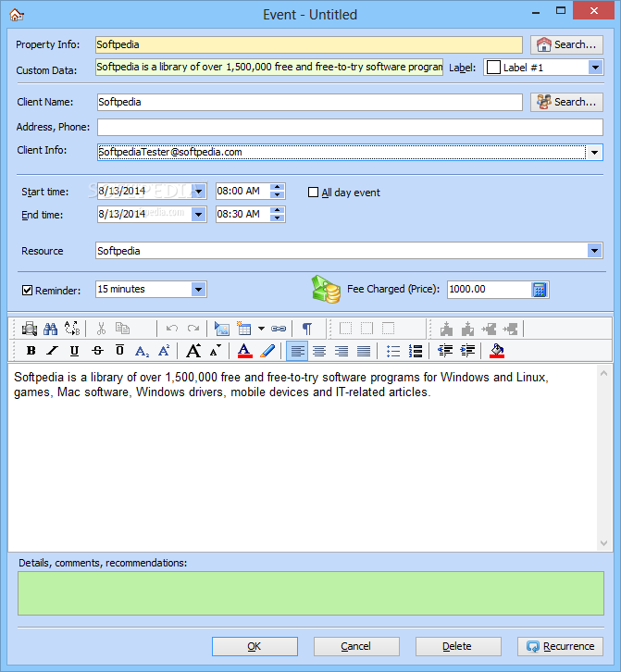Click the Property Info field
621x672 pixels.
309,44
